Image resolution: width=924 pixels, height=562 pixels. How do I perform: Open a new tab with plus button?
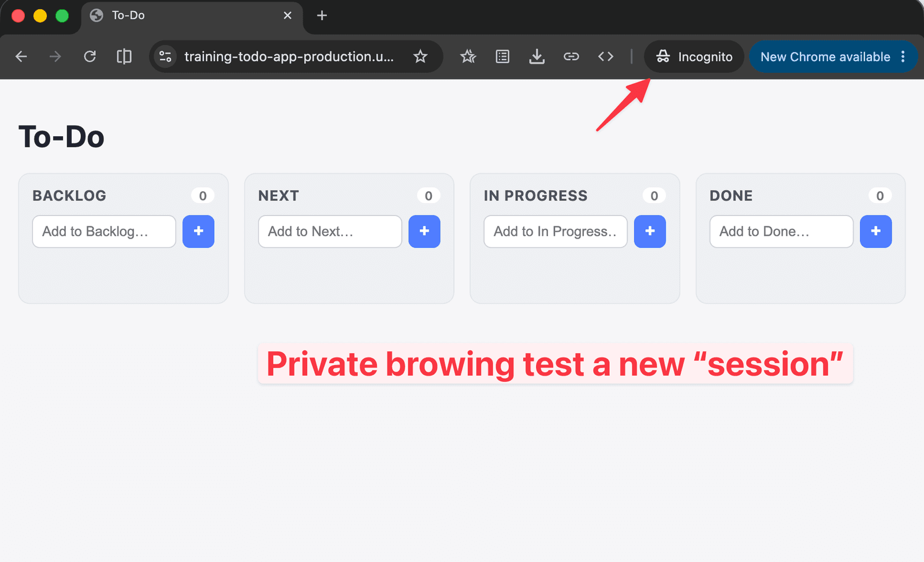[322, 16]
